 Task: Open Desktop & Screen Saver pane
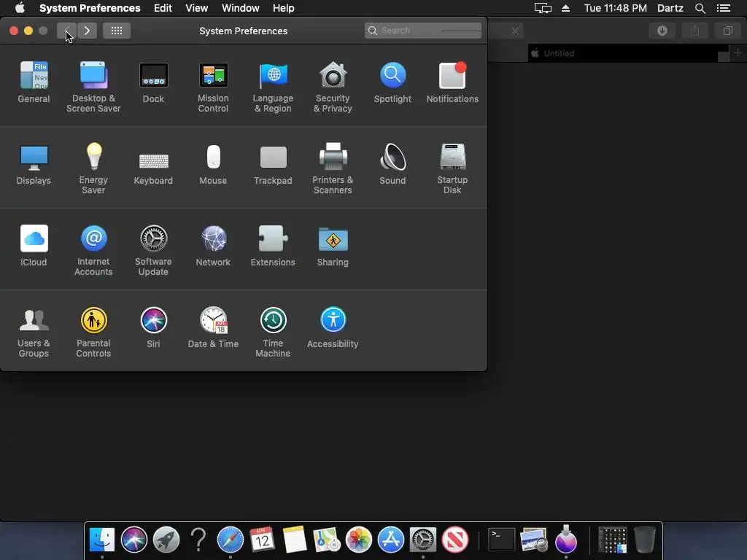[x=93, y=87]
